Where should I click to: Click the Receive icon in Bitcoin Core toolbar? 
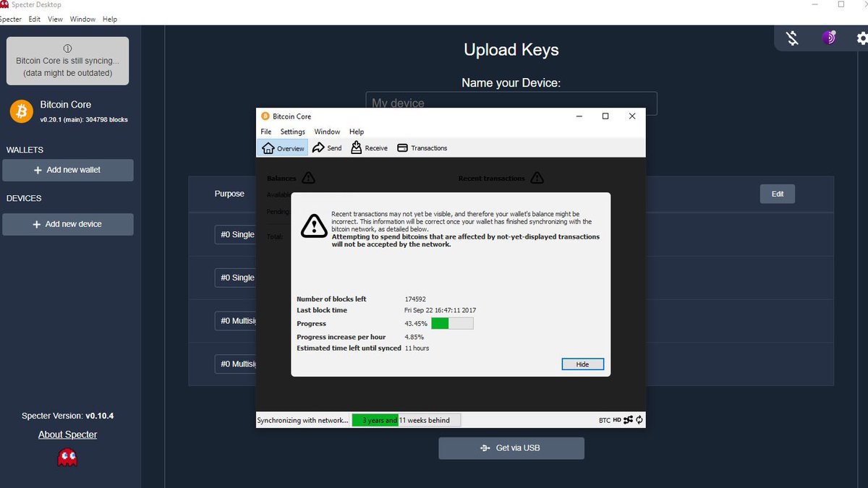point(357,147)
